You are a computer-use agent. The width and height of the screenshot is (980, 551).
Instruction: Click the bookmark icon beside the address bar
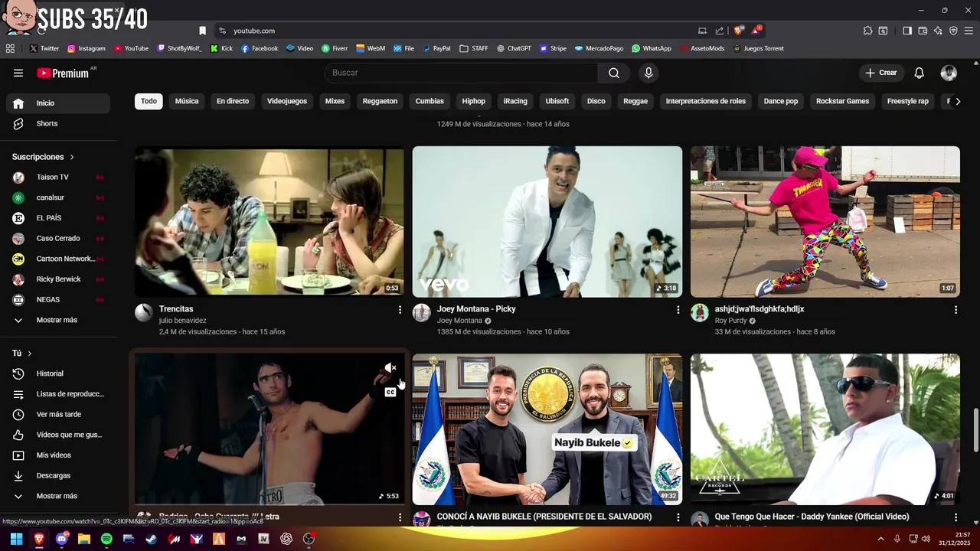pyautogui.click(x=202, y=31)
